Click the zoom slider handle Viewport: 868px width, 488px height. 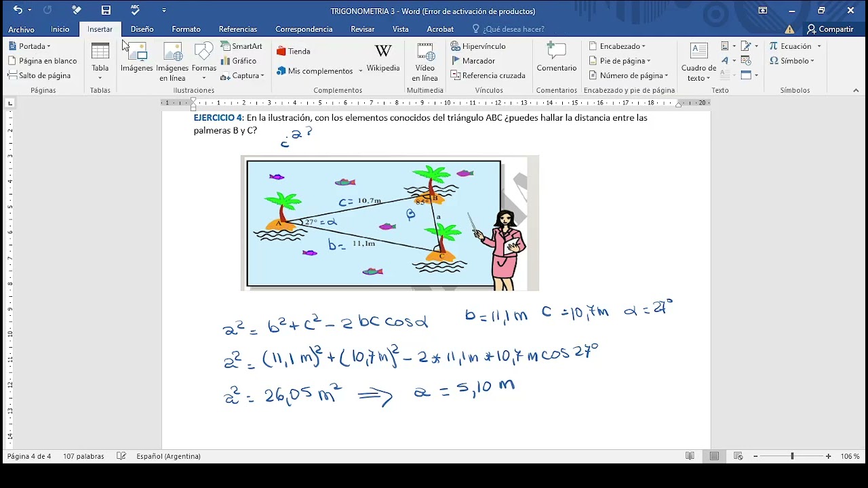click(792, 456)
